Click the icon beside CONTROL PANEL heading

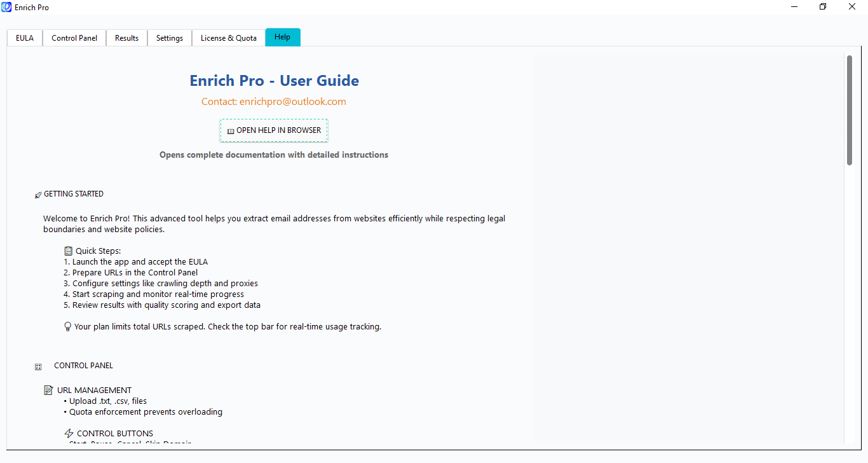pyautogui.click(x=38, y=366)
